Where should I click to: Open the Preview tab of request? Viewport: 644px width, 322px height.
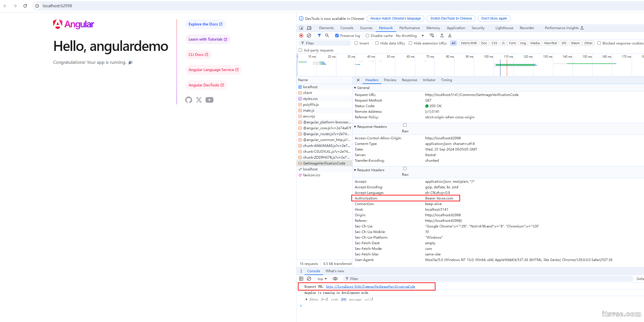390,80
